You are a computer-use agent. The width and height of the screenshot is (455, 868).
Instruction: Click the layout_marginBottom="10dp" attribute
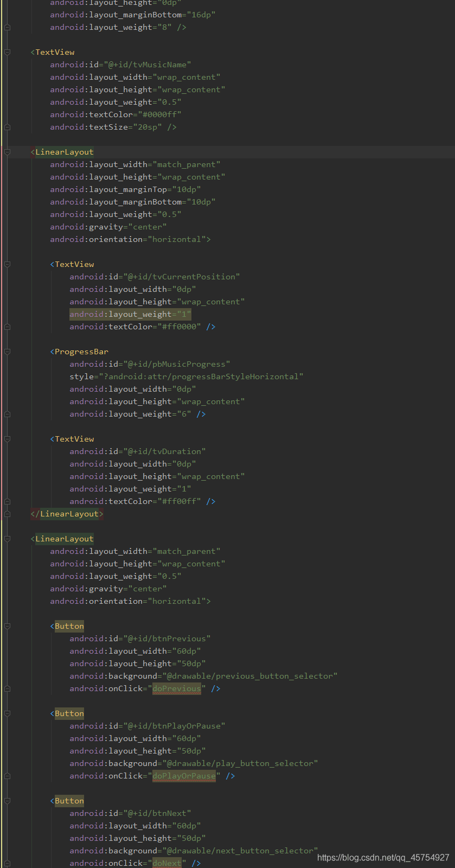pyautogui.click(x=133, y=202)
